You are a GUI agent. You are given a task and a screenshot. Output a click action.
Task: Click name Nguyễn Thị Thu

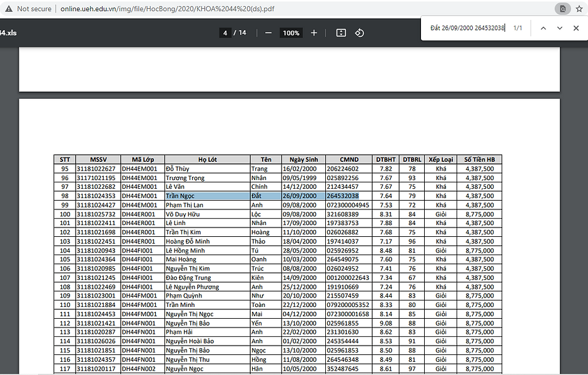click(x=188, y=359)
